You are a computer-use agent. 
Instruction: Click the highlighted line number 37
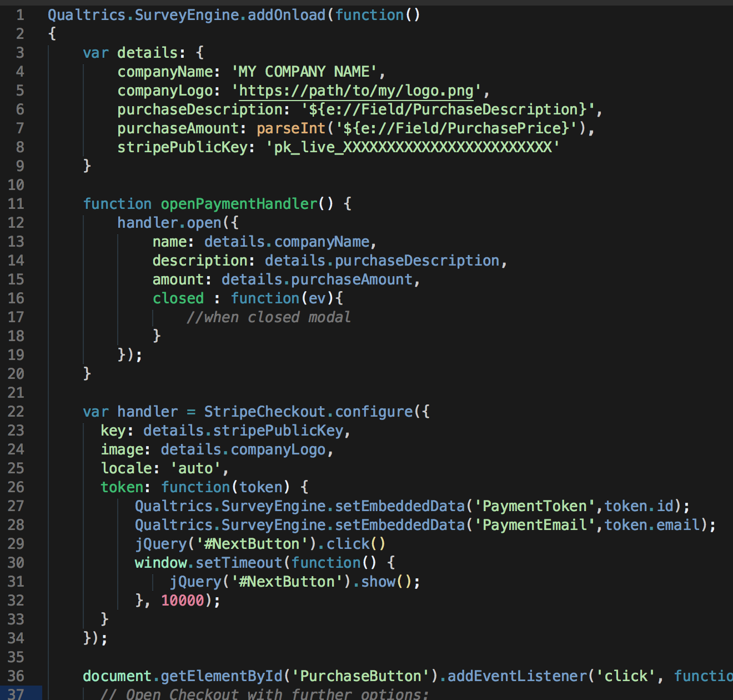pyautogui.click(x=17, y=694)
